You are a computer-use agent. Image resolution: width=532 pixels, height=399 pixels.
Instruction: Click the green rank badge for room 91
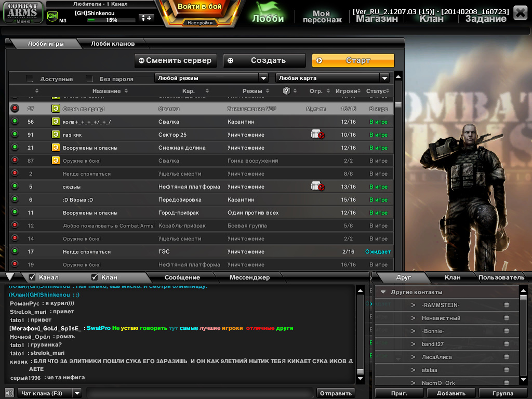(56, 135)
